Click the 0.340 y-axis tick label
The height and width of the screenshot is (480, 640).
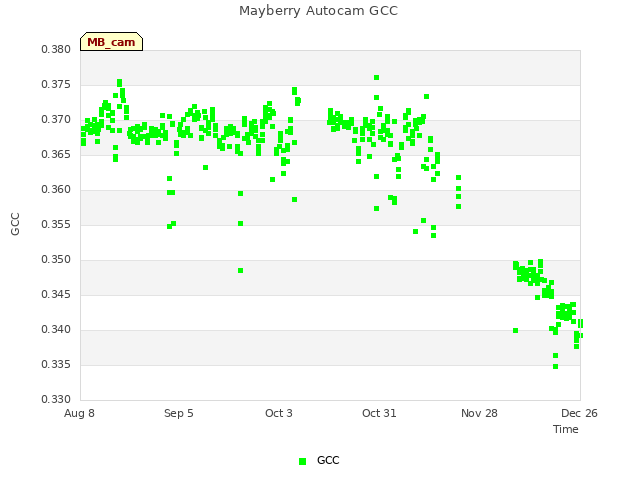click(x=56, y=329)
